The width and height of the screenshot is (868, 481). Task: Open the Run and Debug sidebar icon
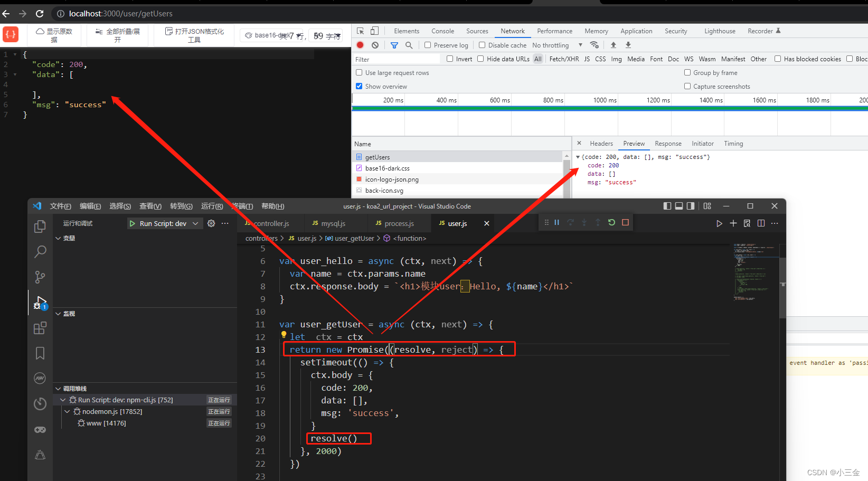[x=40, y=303]
